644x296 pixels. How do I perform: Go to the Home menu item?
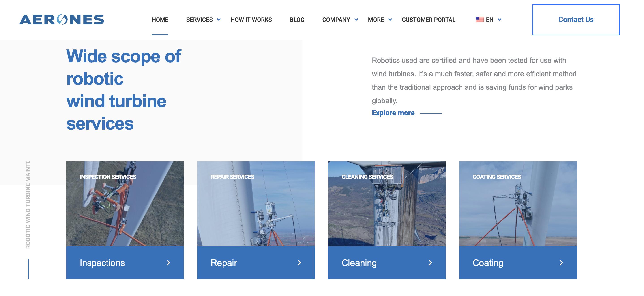(160, 20)
